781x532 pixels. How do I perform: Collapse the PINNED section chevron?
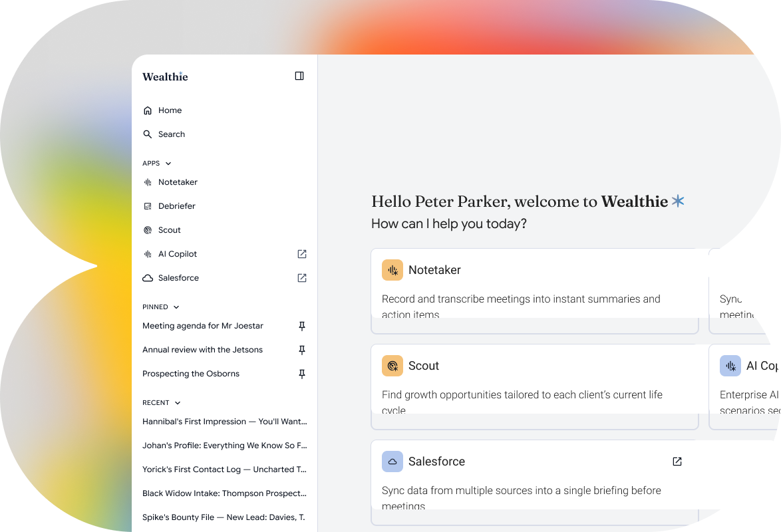[176, 307]
